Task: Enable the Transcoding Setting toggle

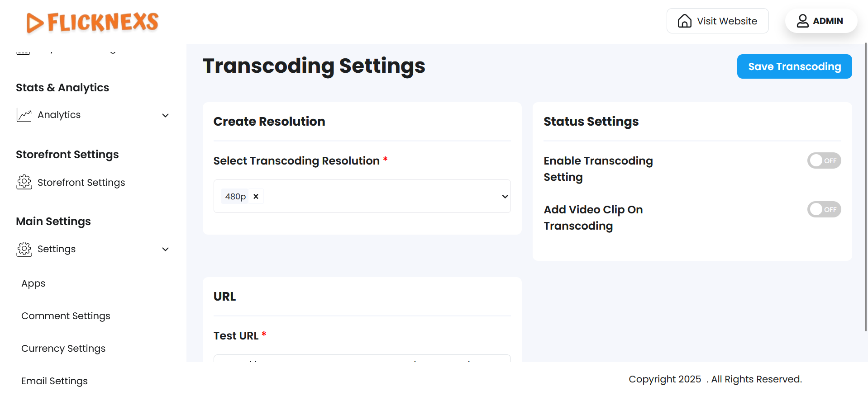Action: [x=824, y=160]
